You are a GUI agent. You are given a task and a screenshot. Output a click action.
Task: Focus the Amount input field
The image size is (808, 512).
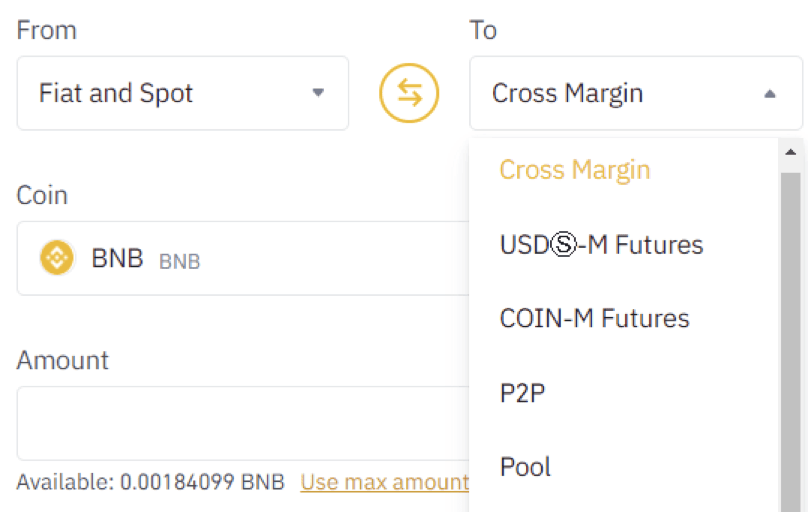point(243,423)
